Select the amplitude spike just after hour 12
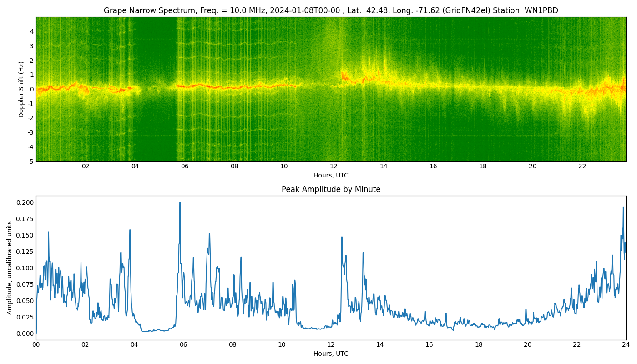 pos(342,238)
